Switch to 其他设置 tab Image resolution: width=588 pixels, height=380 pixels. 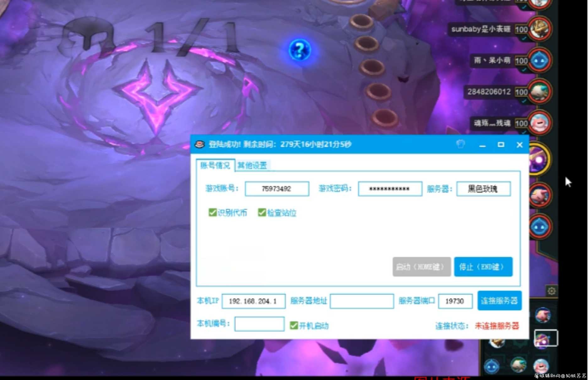[252, 165]
